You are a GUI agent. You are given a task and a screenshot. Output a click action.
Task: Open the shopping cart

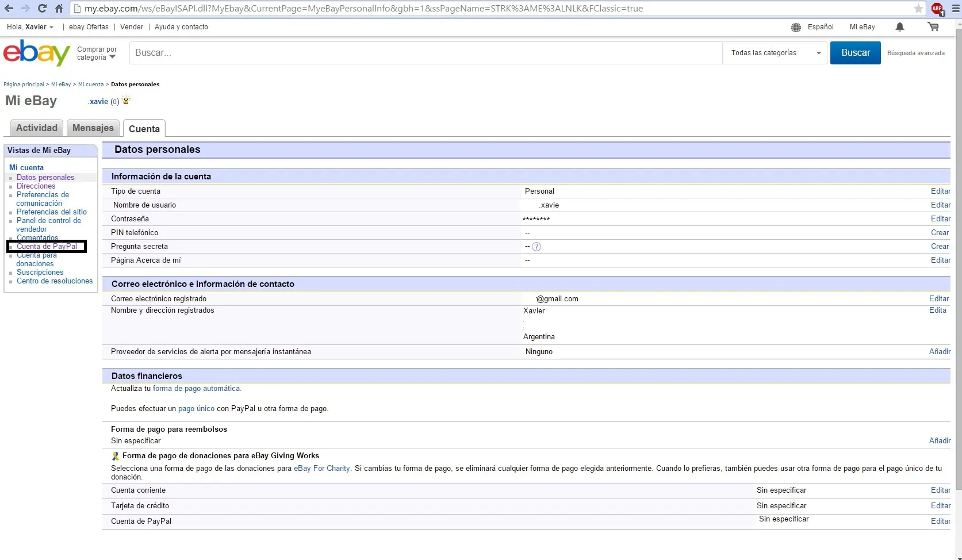pos(933,27)
